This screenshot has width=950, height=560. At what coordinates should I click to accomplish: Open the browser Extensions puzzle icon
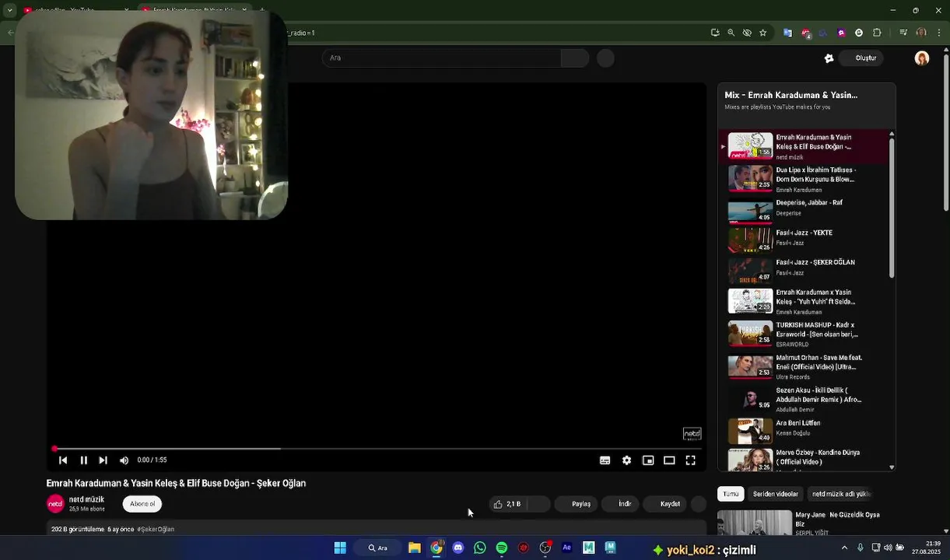pyautogui.click(x=877, y=33)
